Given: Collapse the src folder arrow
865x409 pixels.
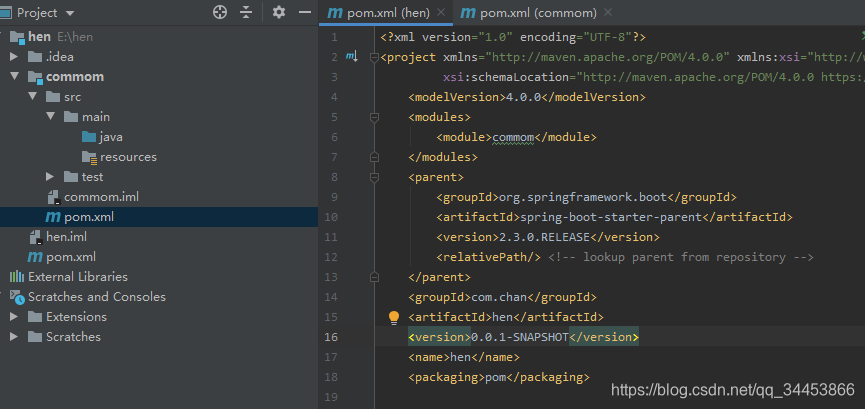Looking at the screenshot, I should click(33, 97).
